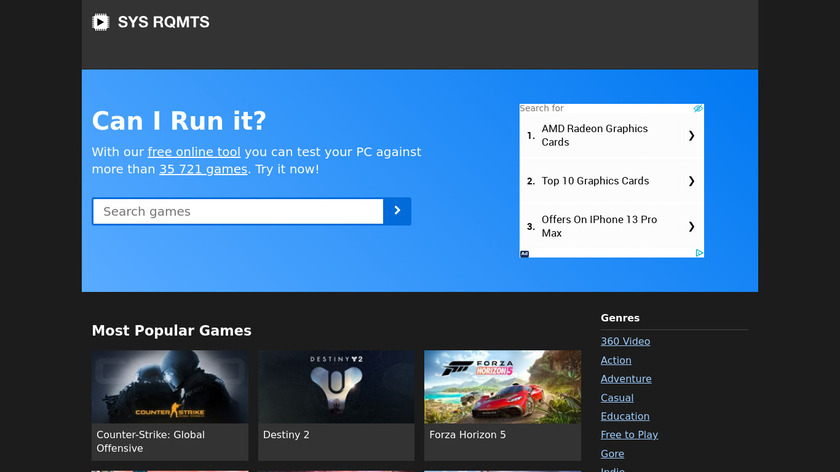This screenshot has height=472, width=840.
Task: Click the search submit arrow button
Action: 397,211
